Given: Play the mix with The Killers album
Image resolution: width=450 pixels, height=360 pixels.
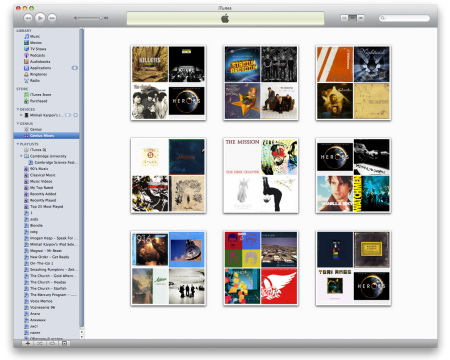Looking at the screenshot, I should (168, 83).
